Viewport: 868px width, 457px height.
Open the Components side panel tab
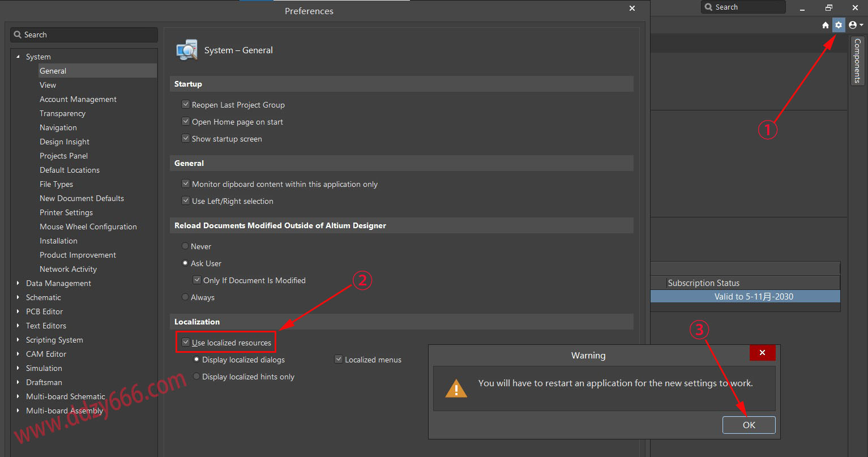point(857,61)
